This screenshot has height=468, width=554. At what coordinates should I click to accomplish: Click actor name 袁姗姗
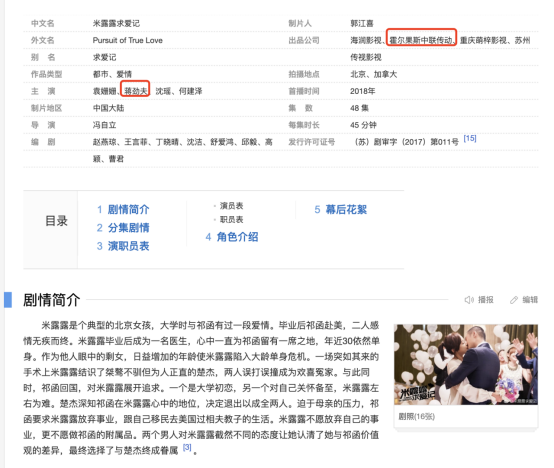click(x=104, y=91)
